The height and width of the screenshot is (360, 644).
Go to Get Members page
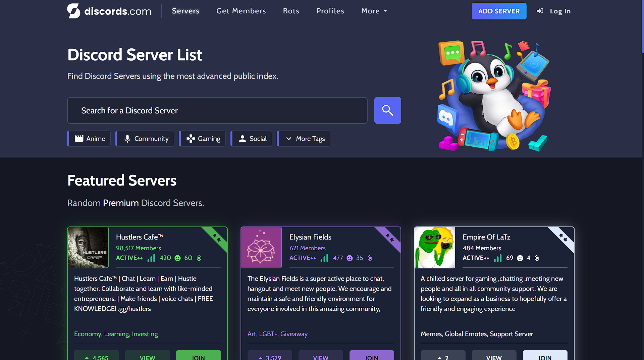[x=241, y=11]
